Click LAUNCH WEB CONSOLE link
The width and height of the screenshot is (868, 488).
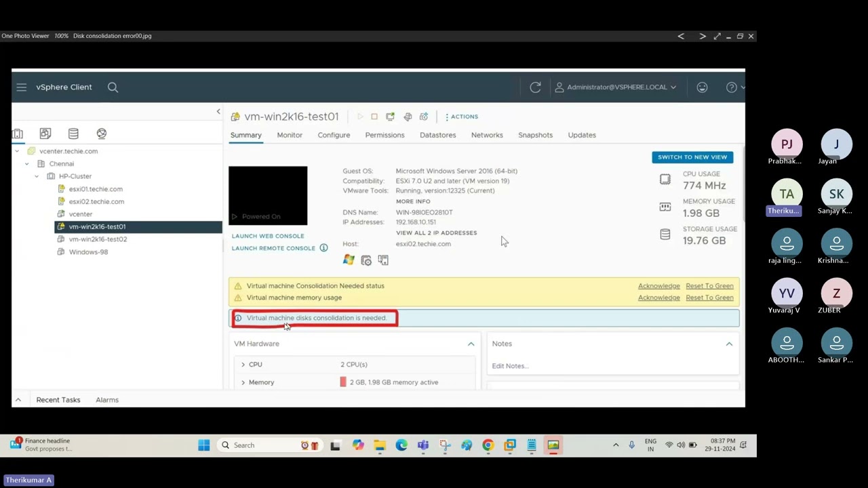coord(268,236)
